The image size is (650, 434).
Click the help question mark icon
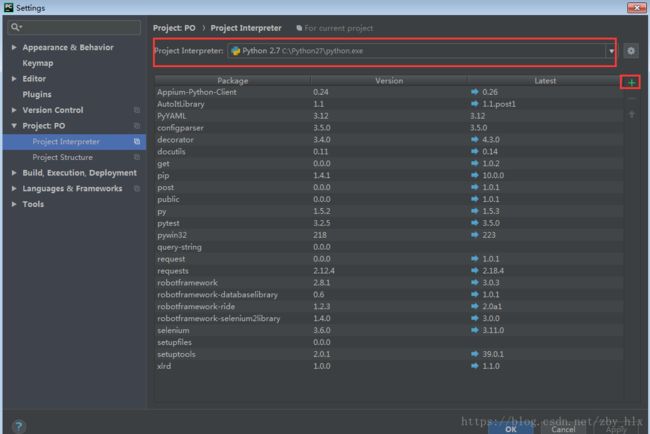click(x=19, y=426)
